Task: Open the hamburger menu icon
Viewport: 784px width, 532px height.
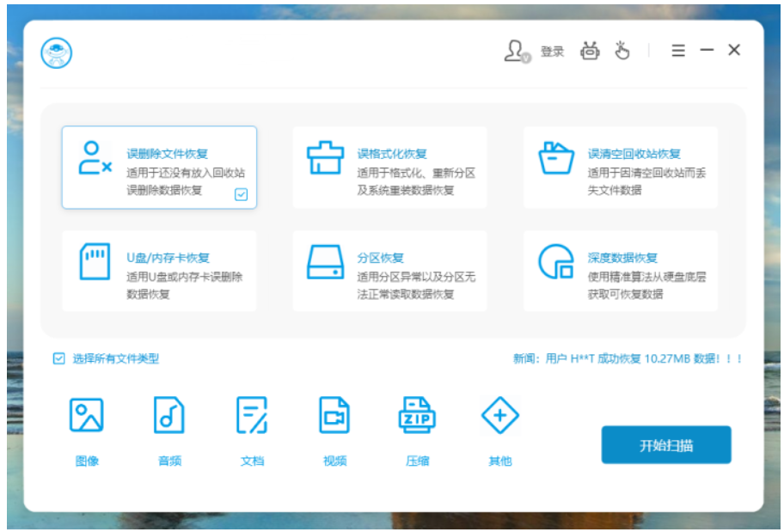Action: [x=678, y=51]
